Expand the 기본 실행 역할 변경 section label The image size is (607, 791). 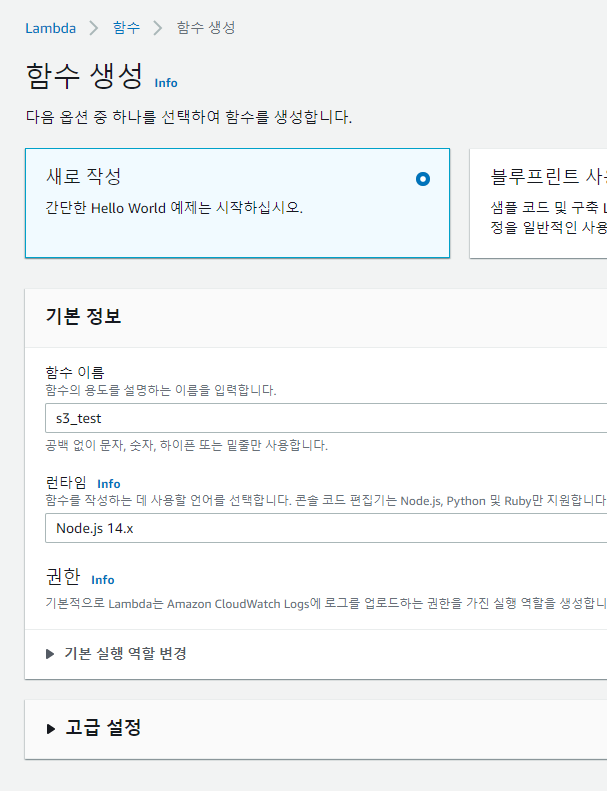click(x=125, y=654)
